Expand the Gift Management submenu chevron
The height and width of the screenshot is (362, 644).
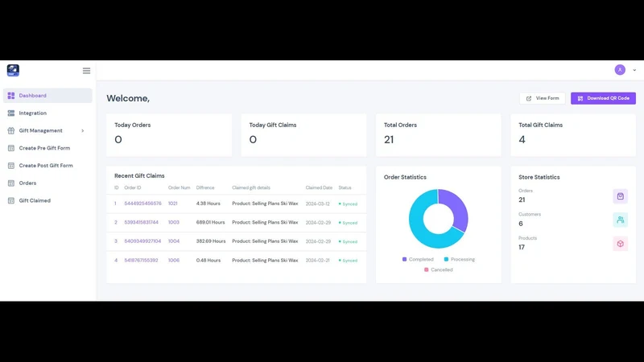click(83, 130)
